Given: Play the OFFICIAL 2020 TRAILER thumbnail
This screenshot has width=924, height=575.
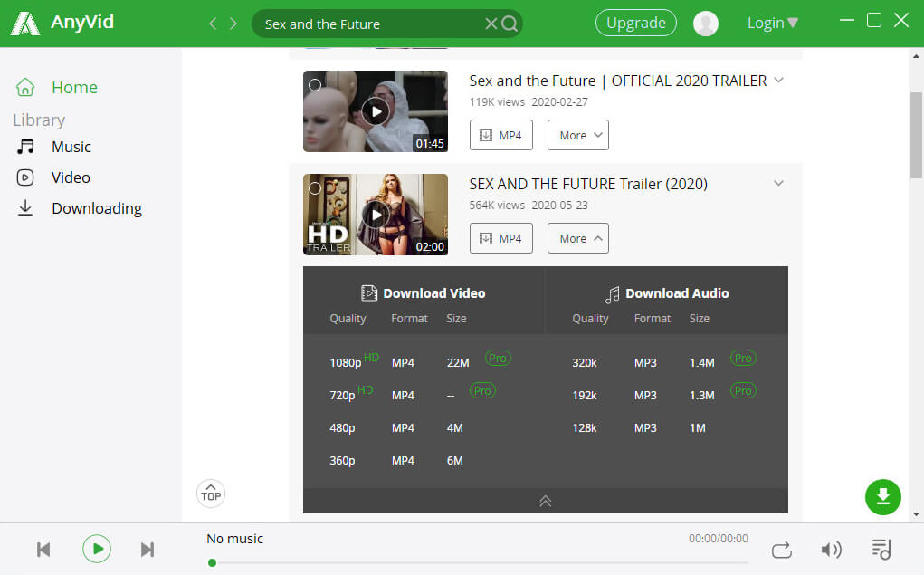Looking at the screenshot, I should tap(376, 111).
